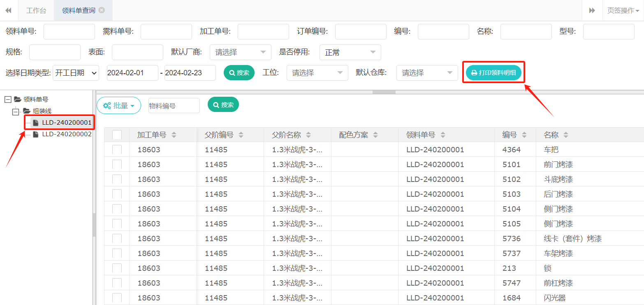Click the horizontal splitter handle above table

click(x=384, y=92)
